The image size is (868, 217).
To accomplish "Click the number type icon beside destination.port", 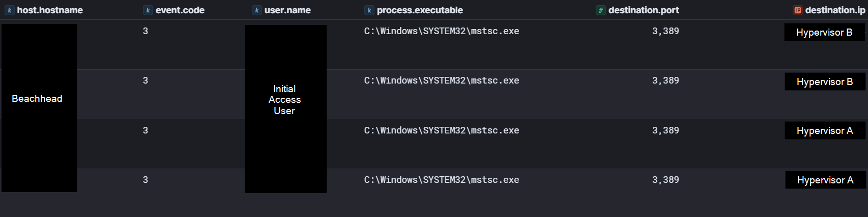I will pos(601,10).
